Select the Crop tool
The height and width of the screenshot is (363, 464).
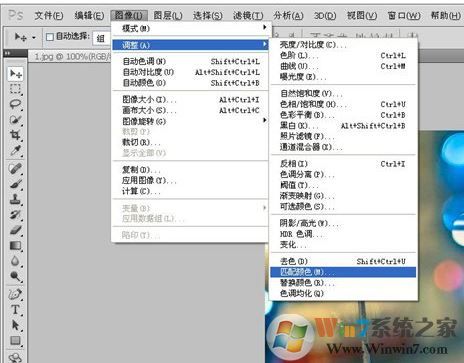coord(15,135)
